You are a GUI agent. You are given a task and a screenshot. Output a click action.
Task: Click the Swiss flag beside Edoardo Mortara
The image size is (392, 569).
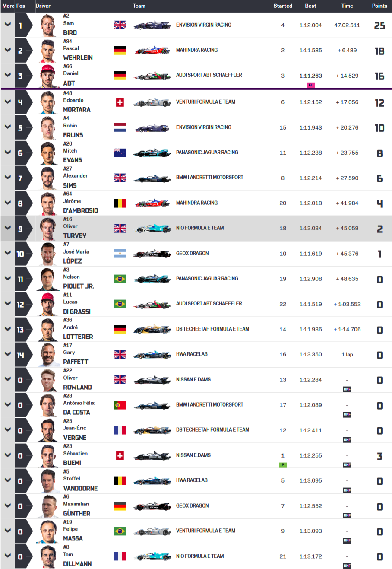[x=120, y=102]
